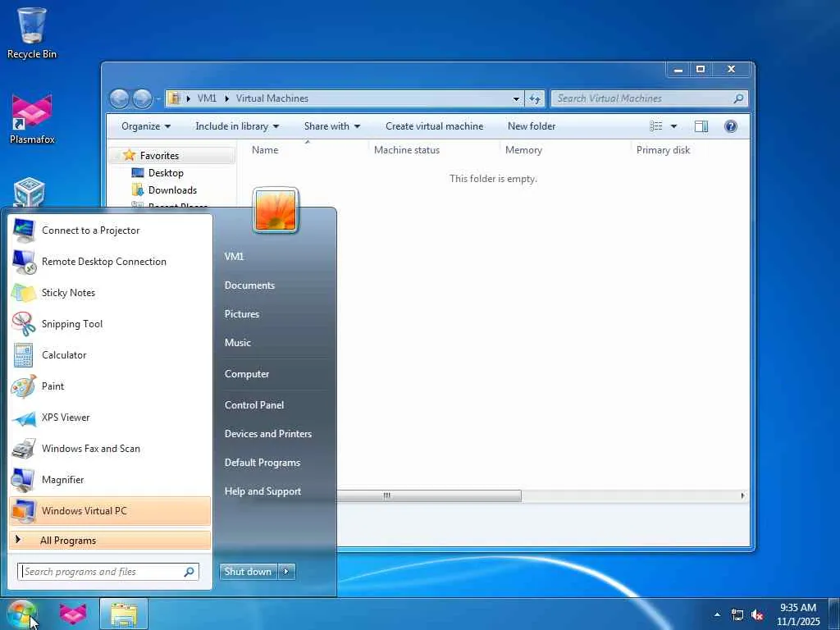
Task: Click the VirtualBox desktop icon
Action: pos(29,193)
